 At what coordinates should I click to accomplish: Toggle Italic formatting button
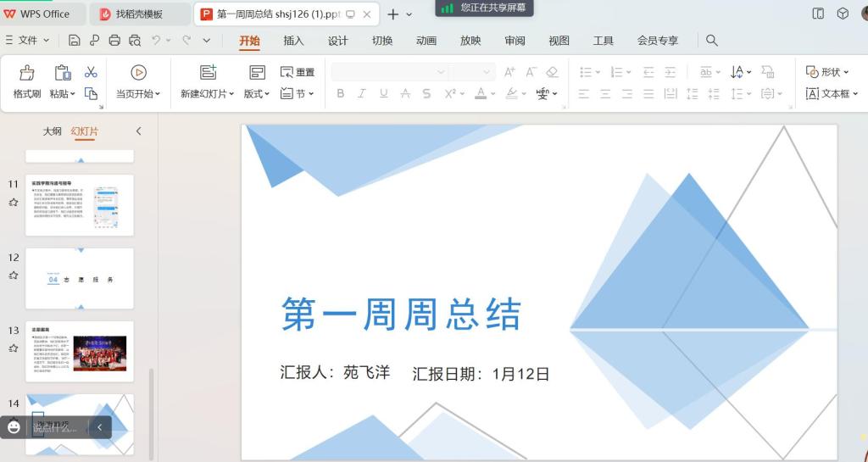(362, 93)
